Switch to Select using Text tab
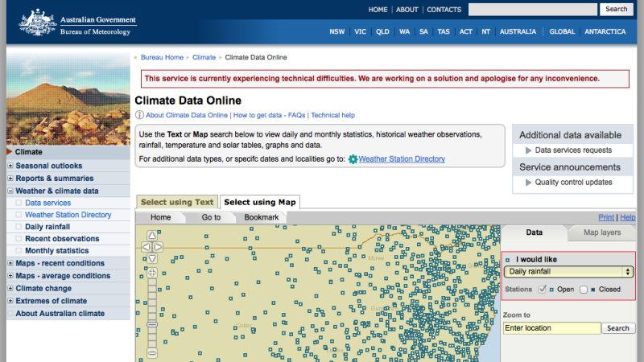The width and height of the screenshot is (644, 362). (x=177, y=202)
